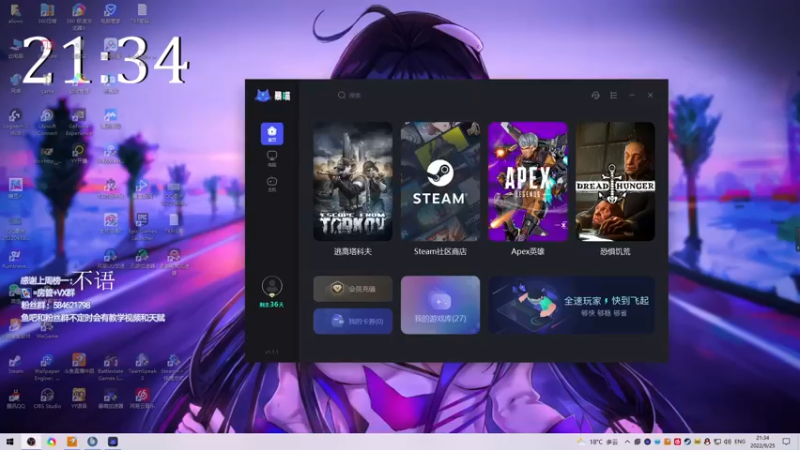Image resolution: width=800 pixels, height=450 pixels.
Task: Click the full-speed gamer promo banner
Action: pyautogui.click(x=571, y=305)
